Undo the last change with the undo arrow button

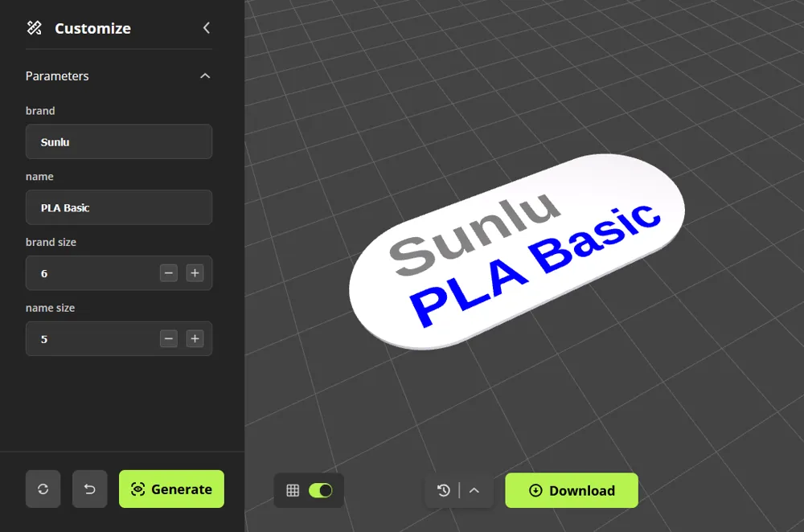point(90,489)
